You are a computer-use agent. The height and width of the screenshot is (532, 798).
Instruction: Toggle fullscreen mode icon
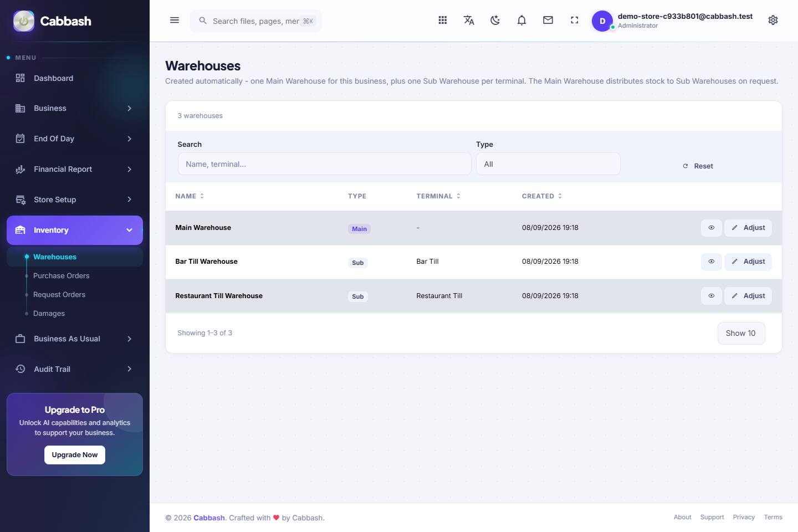pos(575,21)
